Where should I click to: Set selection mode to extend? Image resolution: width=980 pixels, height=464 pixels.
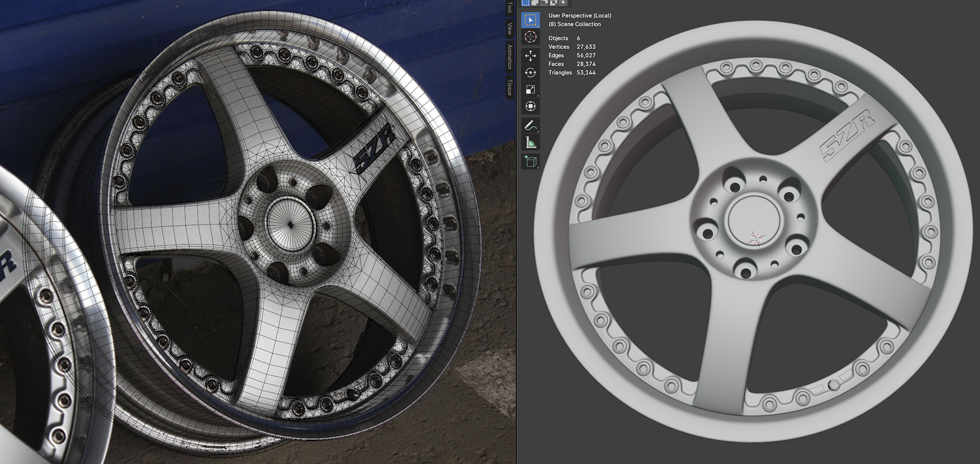click(x=535, y=3)
